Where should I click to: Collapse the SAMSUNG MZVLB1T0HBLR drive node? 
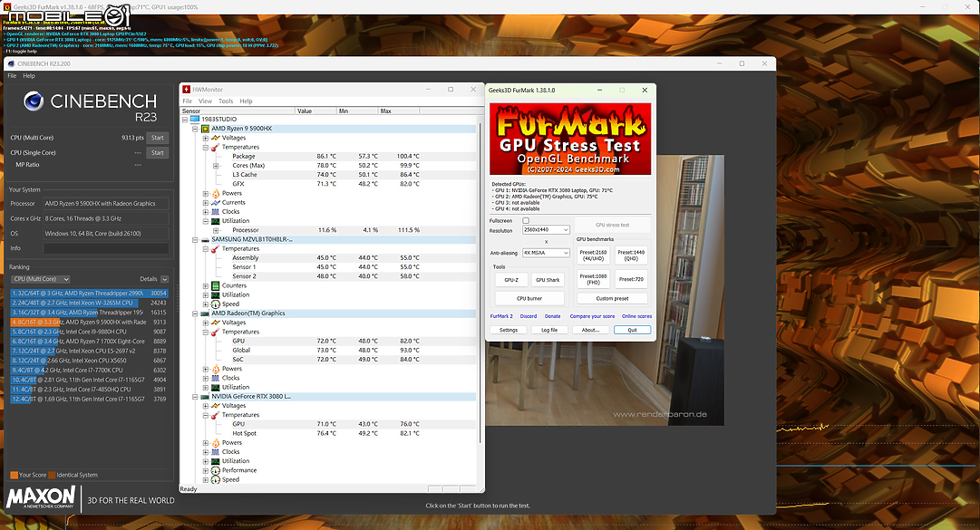(x=195, y=240)
